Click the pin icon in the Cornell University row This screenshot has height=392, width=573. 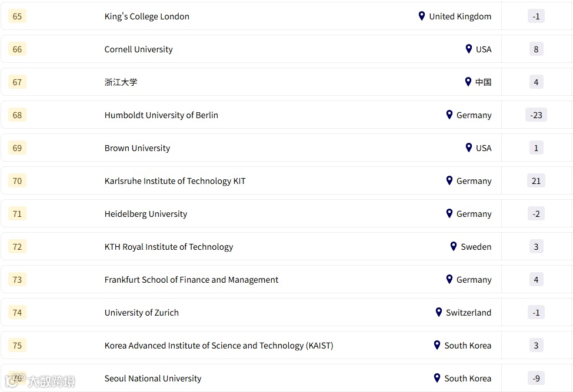click(468, 49)
